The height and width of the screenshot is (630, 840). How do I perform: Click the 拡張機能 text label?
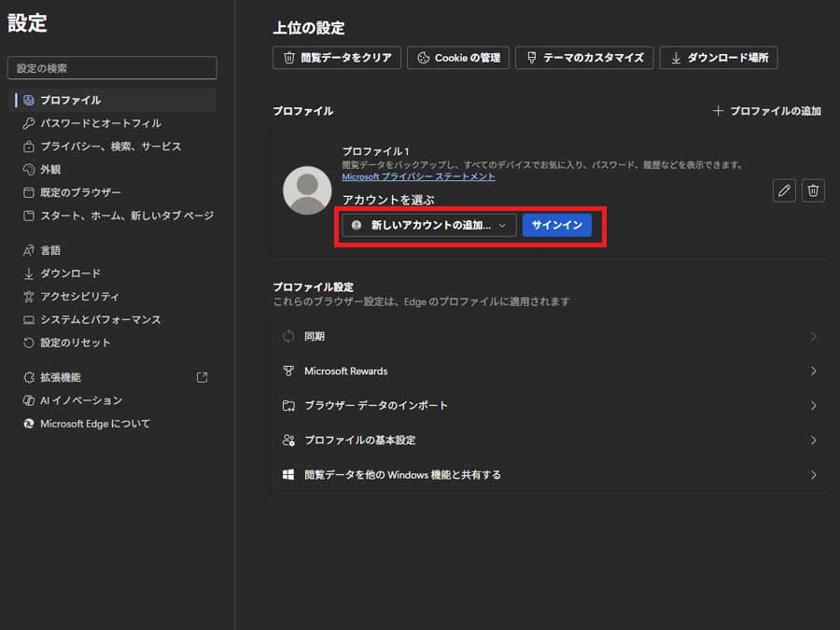[x=61, y=377]
